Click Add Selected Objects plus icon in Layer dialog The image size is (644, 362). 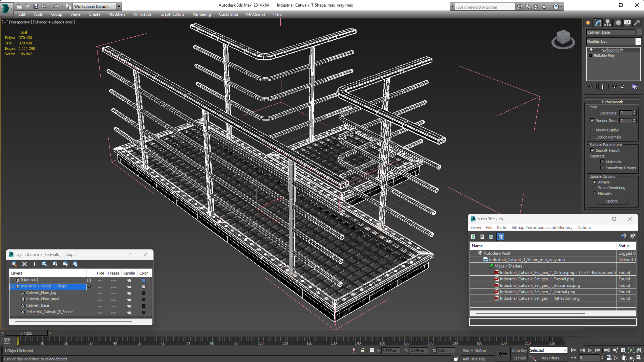[x=34, y=264]
